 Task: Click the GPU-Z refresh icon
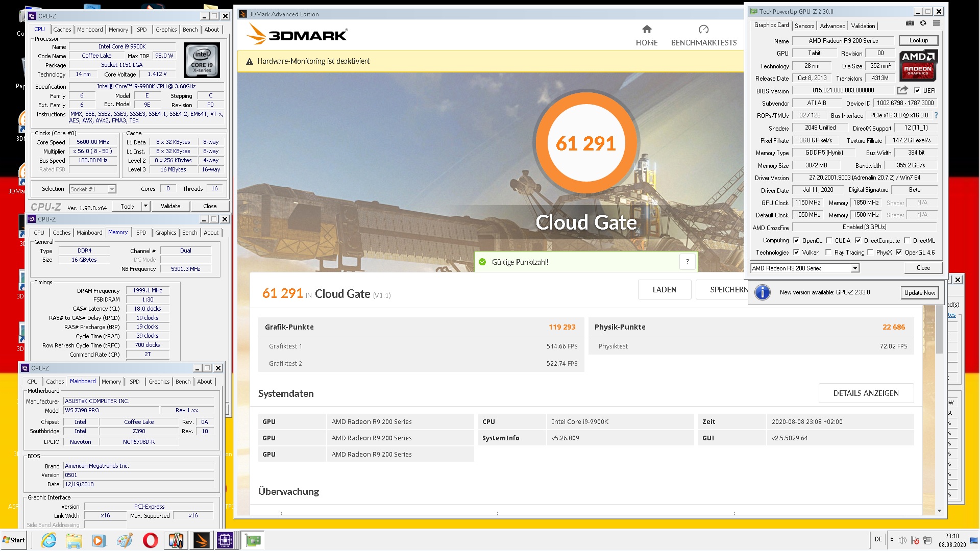tap(923, 23)
